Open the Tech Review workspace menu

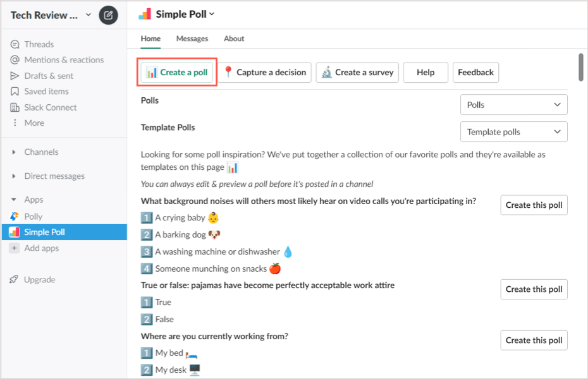click(x=51, y=15)
